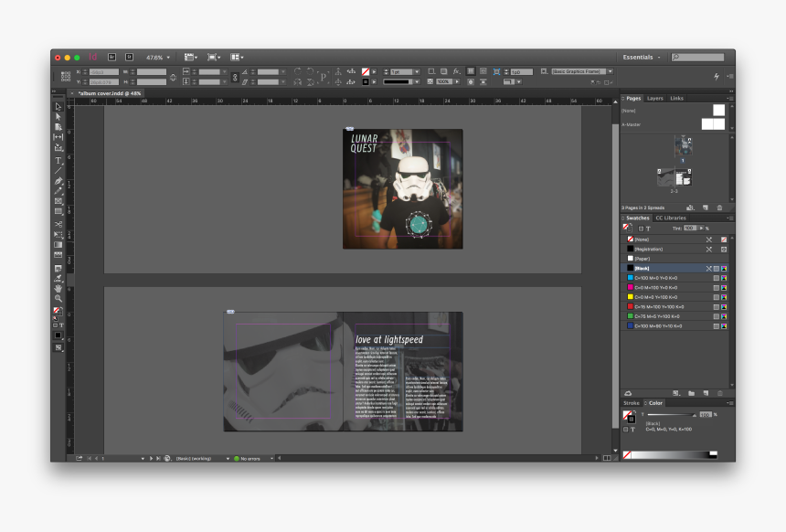Select the Rectangle Frame tool

click(58, 201)
